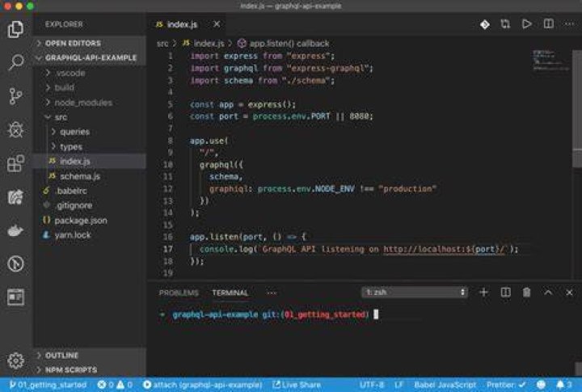Click the http://localhost link on line 17

click(x=444, y=249)
